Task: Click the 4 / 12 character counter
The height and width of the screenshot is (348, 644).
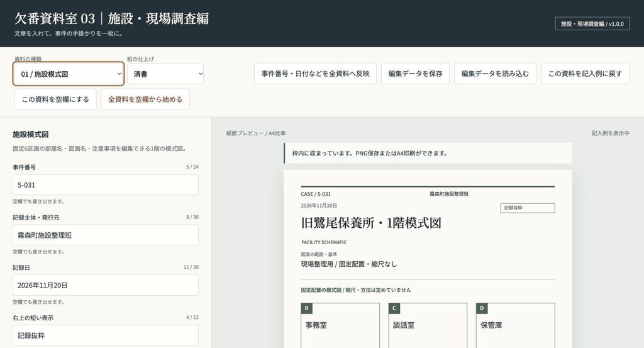Action: point(192,317)
